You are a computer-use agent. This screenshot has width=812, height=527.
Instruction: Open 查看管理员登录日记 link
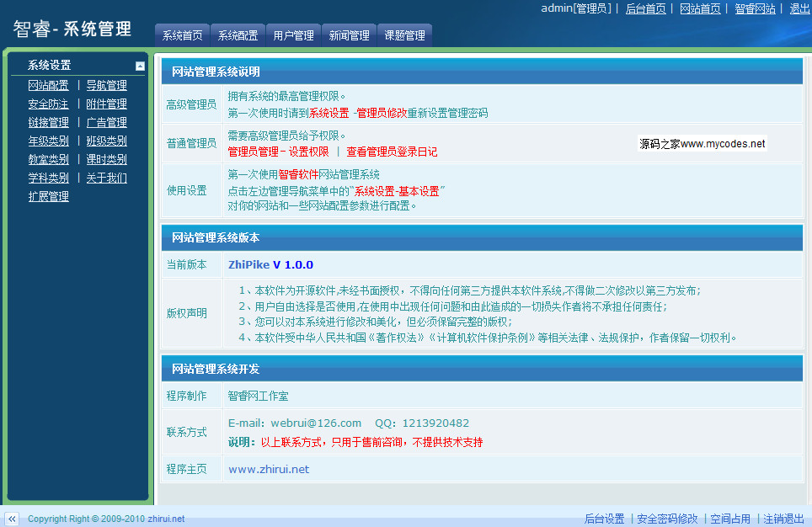(x=392, y=152)
